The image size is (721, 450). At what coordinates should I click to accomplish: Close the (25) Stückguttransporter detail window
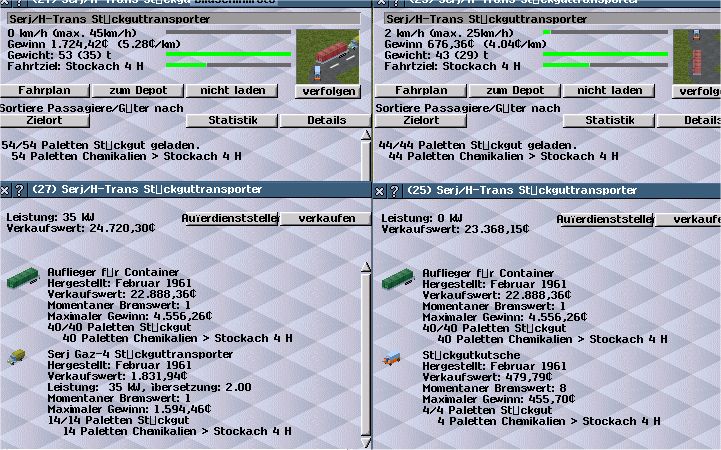[x=379, y=191]
